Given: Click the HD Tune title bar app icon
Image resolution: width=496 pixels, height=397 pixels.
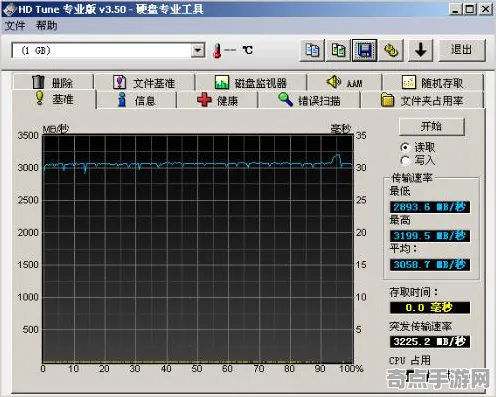Looking at the screenshot, I should pos(10,9).
